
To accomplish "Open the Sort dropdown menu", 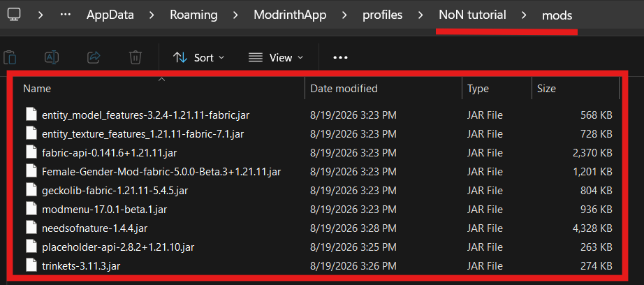I will click(199, 58).
